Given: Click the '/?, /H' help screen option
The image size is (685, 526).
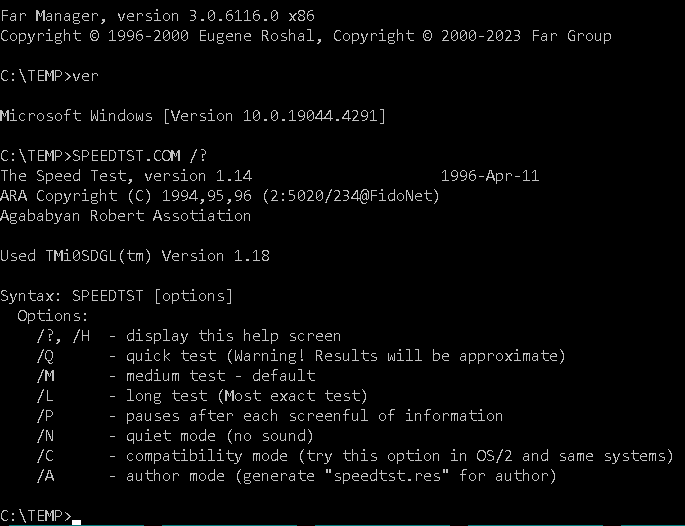Looking at the screenshot, I should tap(189, 336).
